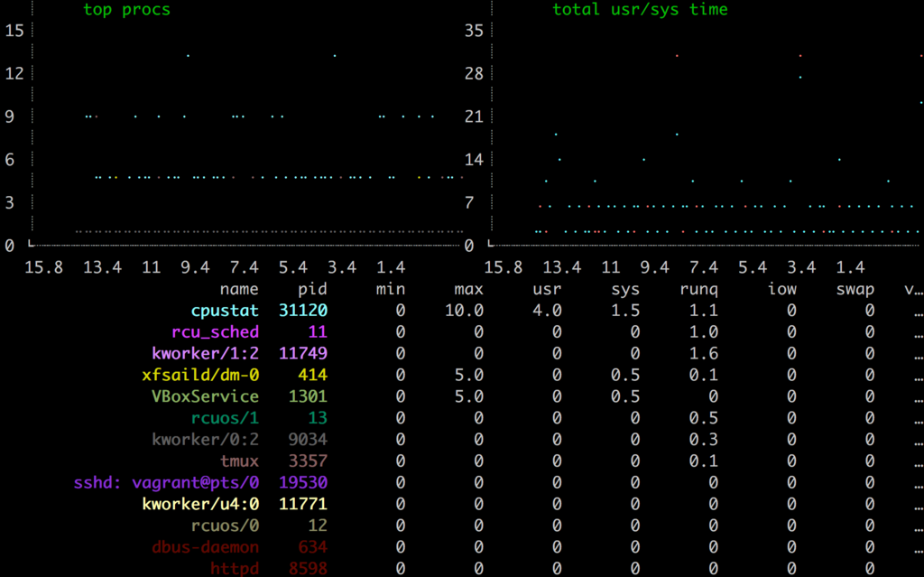Click x-axis label 13.4 under usr/sys time chart
924x577 pixels.
pos(561,268)
